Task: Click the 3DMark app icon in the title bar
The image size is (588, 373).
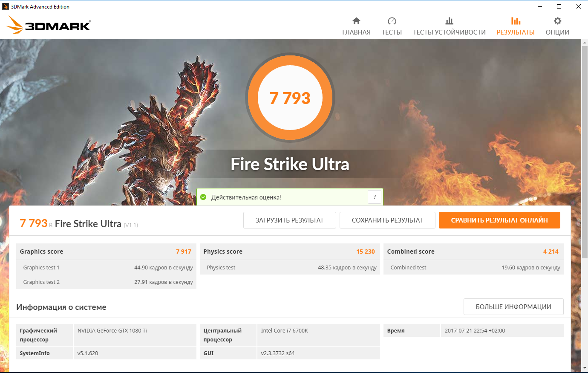Action: point(6,6)
